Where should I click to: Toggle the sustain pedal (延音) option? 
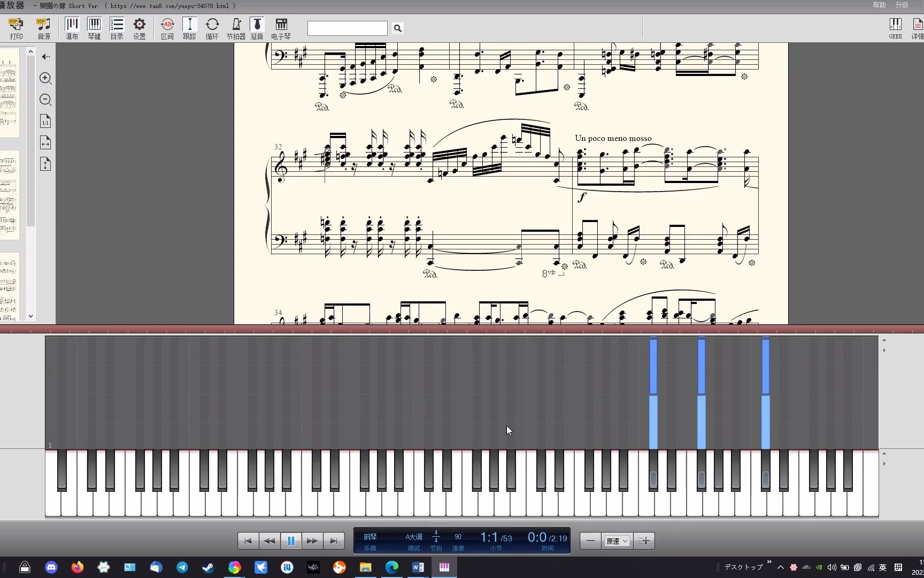coord(257,28)
